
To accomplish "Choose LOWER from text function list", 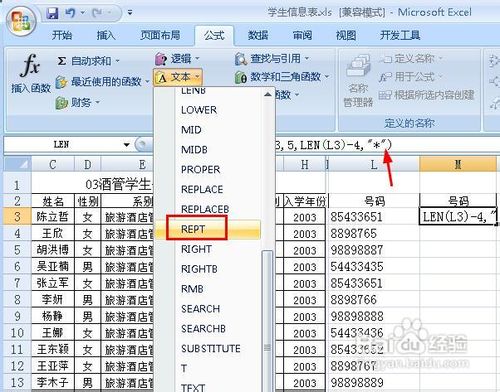I will [x=199, y=110].
